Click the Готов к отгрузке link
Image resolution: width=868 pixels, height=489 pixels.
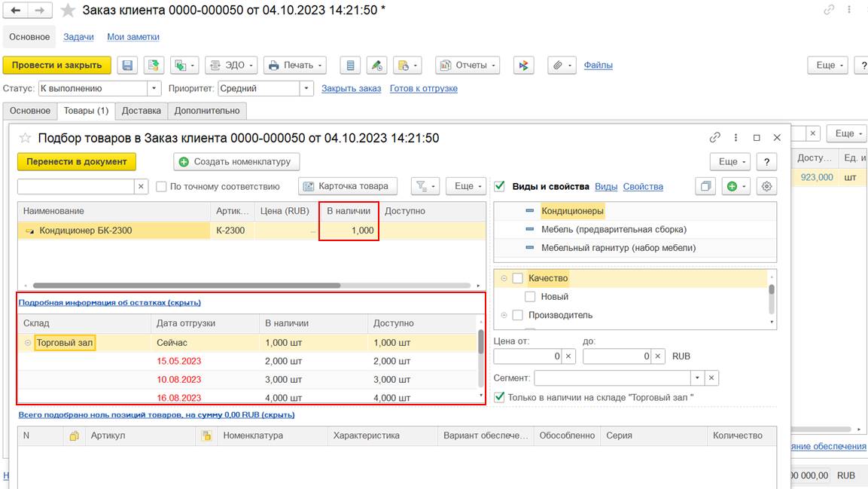(423, 88)
